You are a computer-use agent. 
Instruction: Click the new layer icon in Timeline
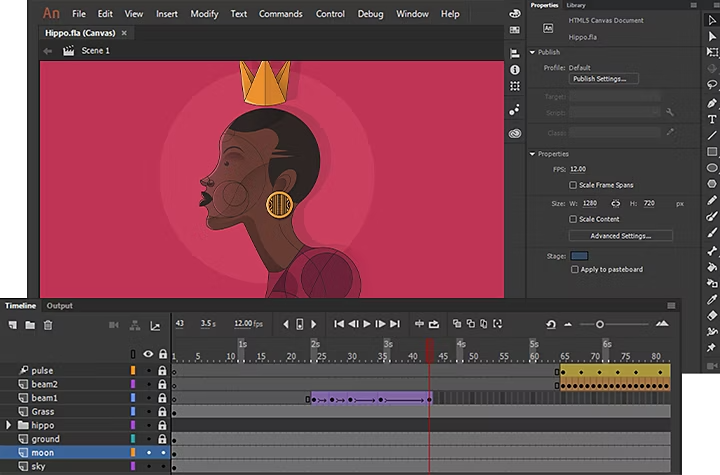[x=13, y=325]
